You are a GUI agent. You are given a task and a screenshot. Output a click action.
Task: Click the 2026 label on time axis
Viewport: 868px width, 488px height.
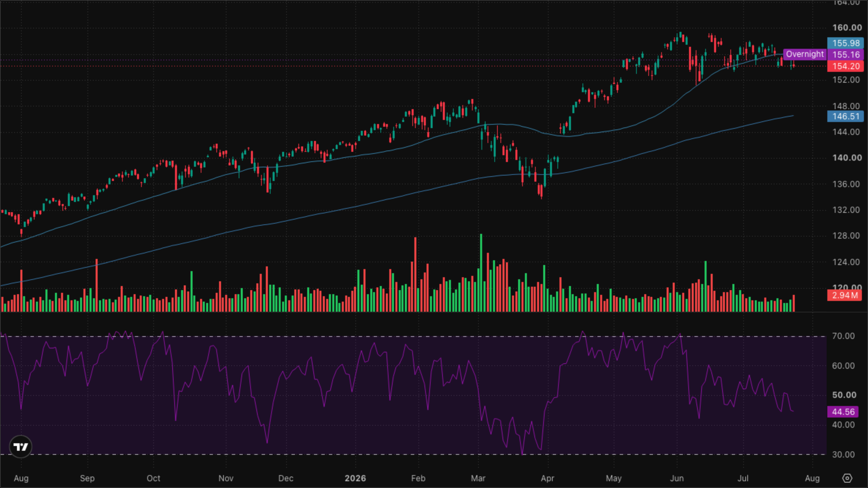click(x=355, y=478)
